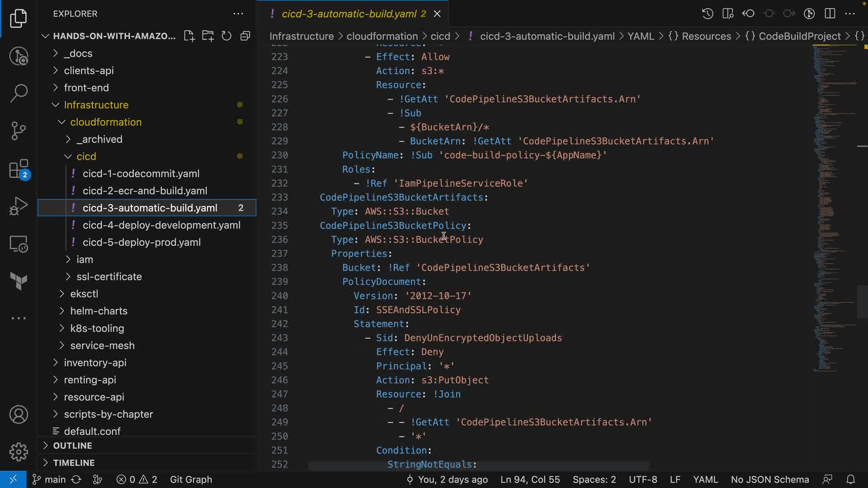Expand the TIMELINE section

[x=74, y=463]
